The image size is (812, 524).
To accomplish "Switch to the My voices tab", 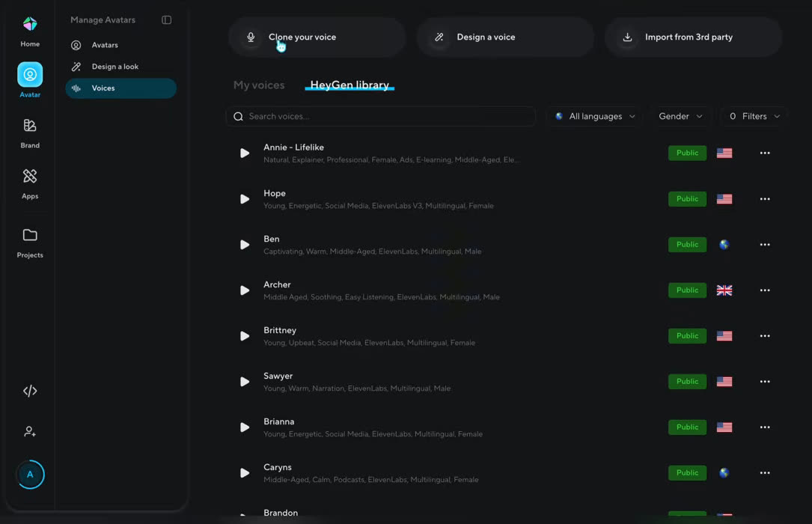I will pos(258,85).
